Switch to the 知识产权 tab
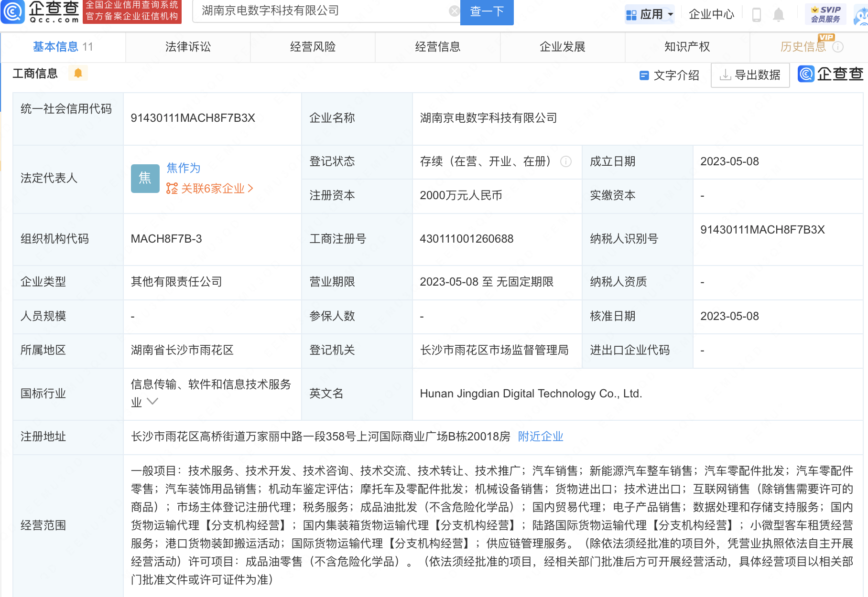The height and width of the screenshot is (597, 868). 687,47
